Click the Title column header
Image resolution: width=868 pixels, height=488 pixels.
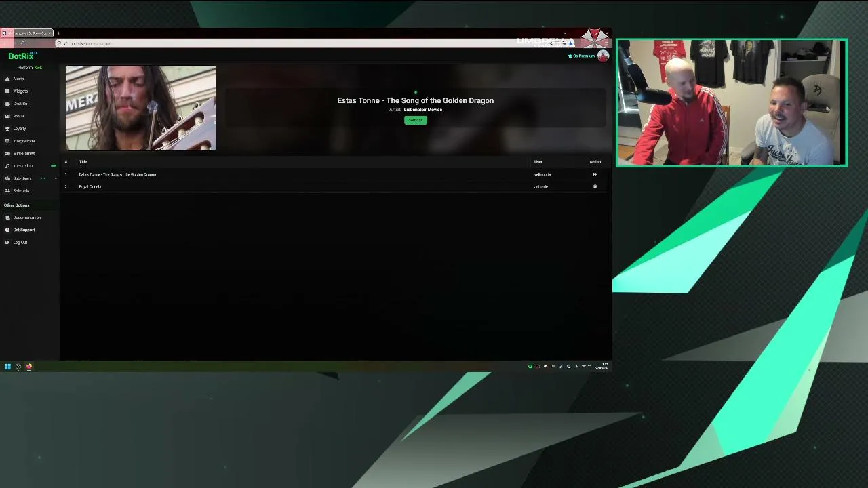pyautogui.click(x=83, y=162)
